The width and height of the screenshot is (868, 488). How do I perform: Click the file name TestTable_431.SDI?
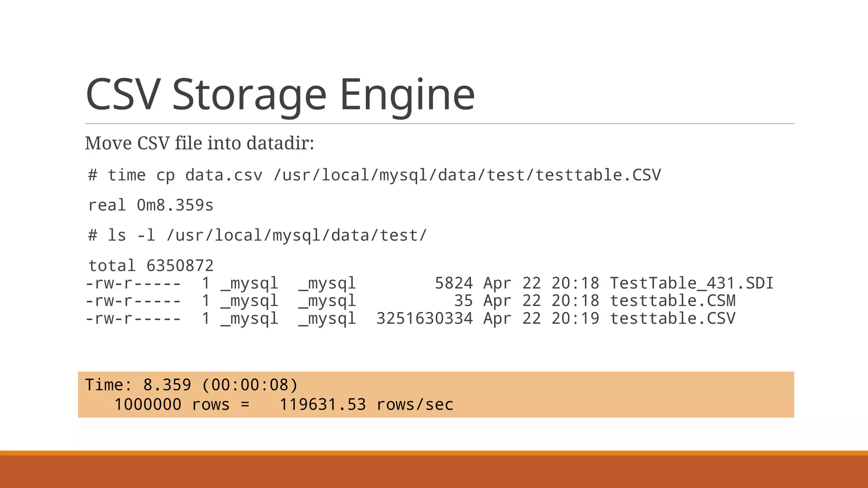click(692, 283)
